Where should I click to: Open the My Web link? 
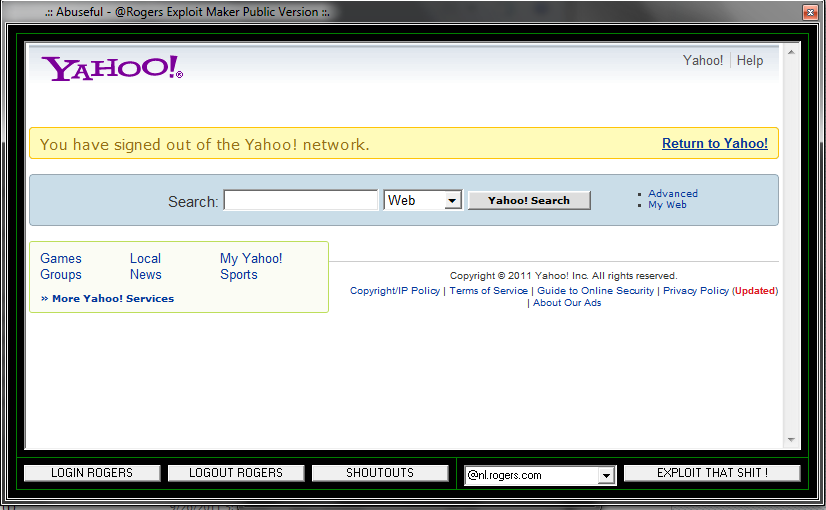point(667,204)
